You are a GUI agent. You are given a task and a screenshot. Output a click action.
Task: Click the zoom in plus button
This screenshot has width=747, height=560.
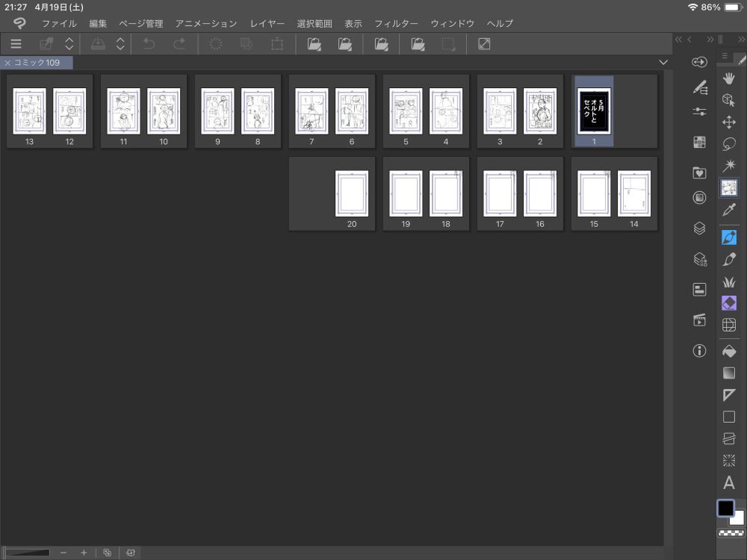point(84,553)
